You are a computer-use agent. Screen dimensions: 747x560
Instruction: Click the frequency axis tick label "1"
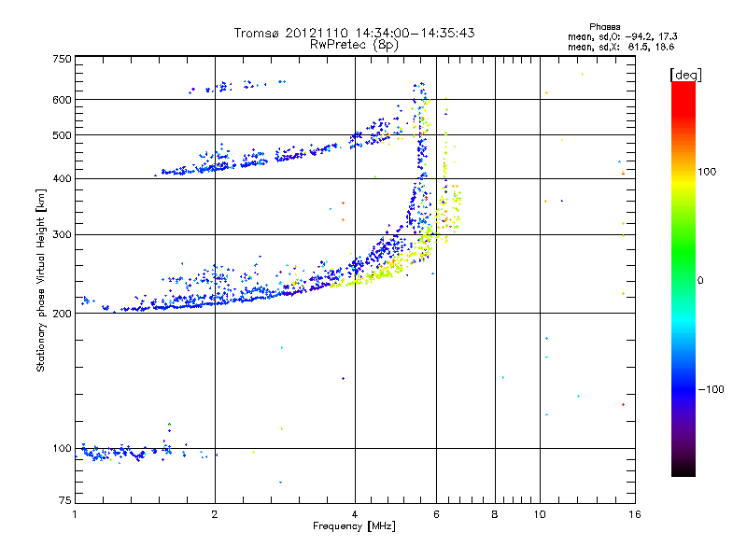(x=75, y=514)
